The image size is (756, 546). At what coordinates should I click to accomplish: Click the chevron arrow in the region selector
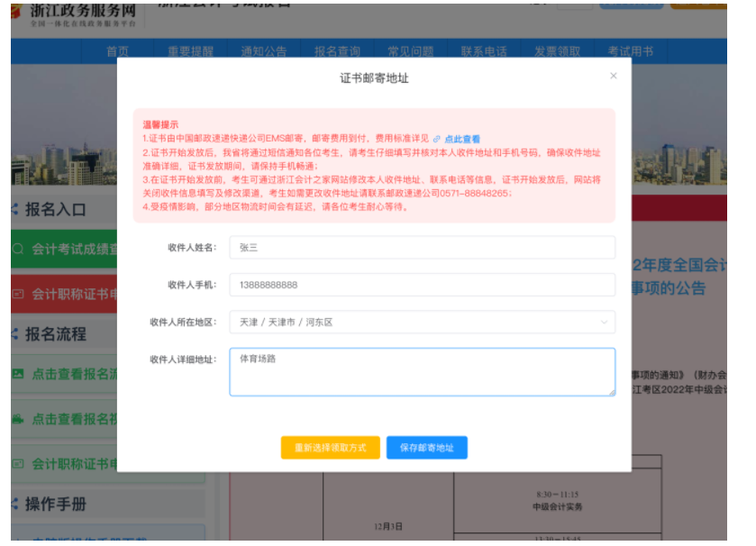click(603, 322)
